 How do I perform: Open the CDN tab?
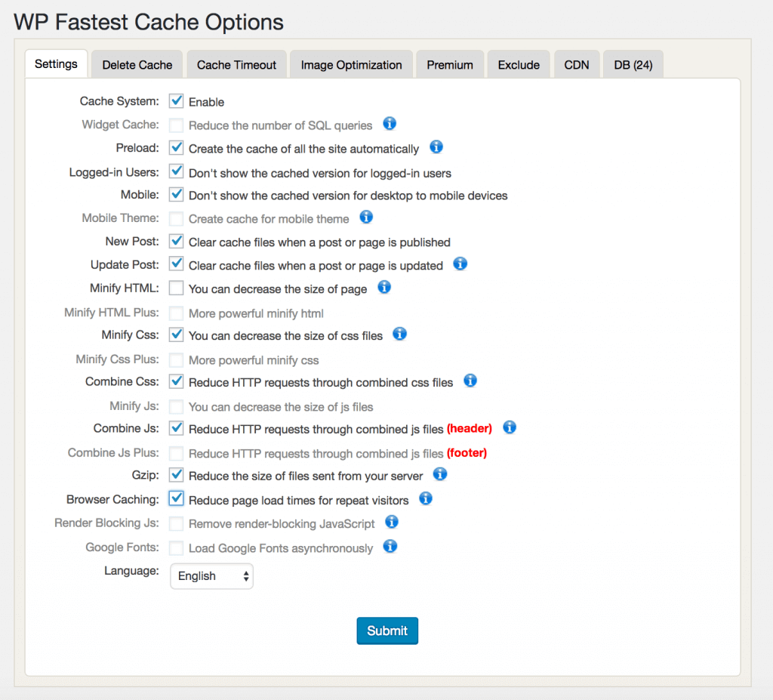pos(577,65)
